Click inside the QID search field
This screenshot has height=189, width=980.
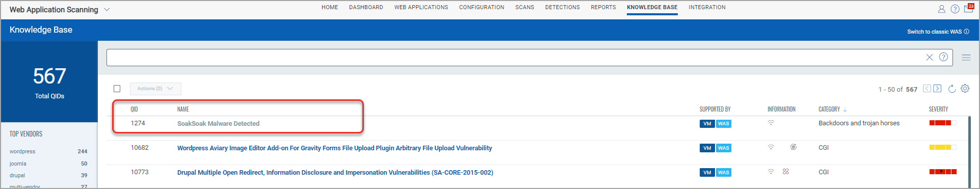click(515, 58)
